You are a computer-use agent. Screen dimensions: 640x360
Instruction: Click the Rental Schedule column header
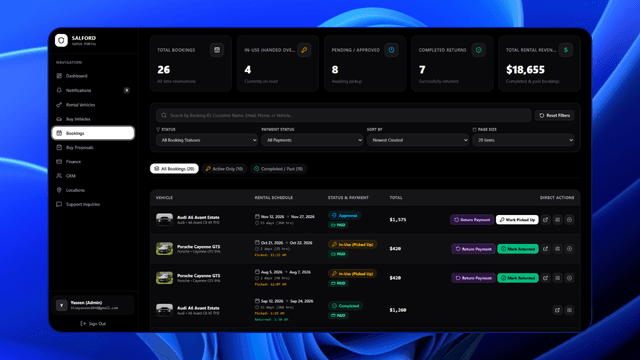tap(273, 198)
